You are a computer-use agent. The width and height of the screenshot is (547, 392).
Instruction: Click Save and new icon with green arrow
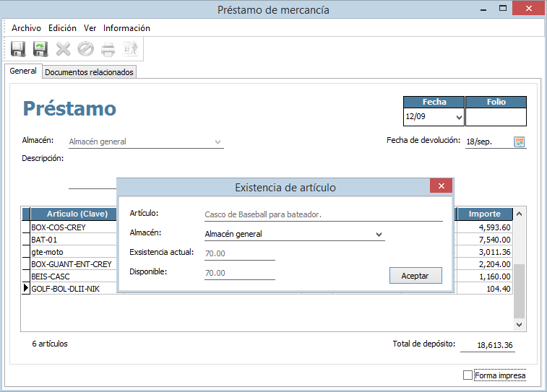40,49
